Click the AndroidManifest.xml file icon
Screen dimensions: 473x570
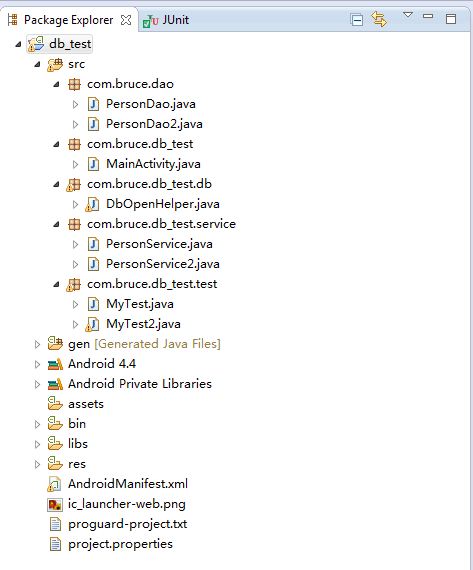point(54,485)
